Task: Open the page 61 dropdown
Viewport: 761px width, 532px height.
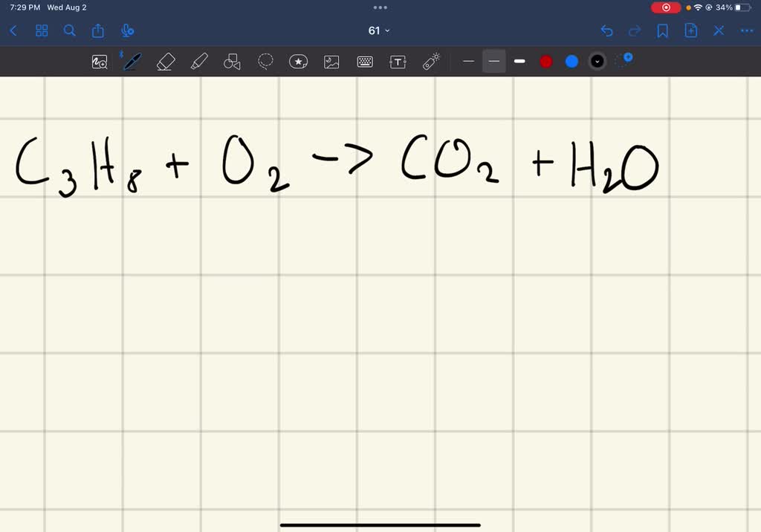Action: tap(378, 30)
